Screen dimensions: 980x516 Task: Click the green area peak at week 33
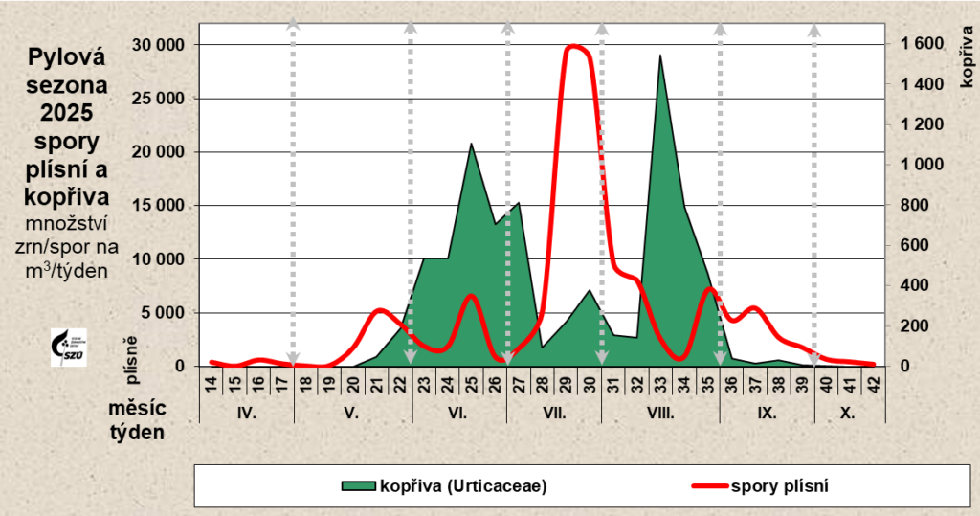pyautogui.click(x=659, y=56)
